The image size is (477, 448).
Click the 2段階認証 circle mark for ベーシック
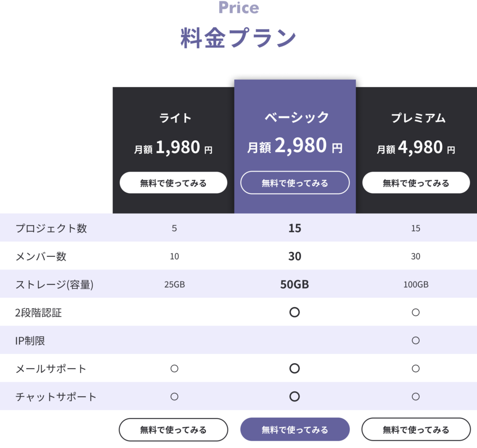(x=294, y=312)
